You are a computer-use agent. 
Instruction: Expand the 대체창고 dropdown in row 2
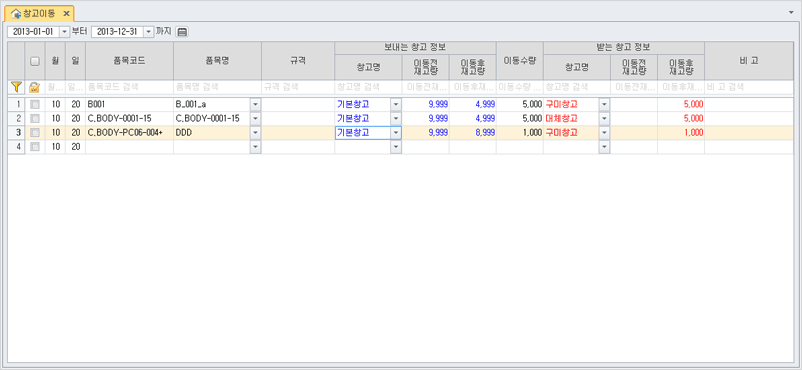coord(605,118)
